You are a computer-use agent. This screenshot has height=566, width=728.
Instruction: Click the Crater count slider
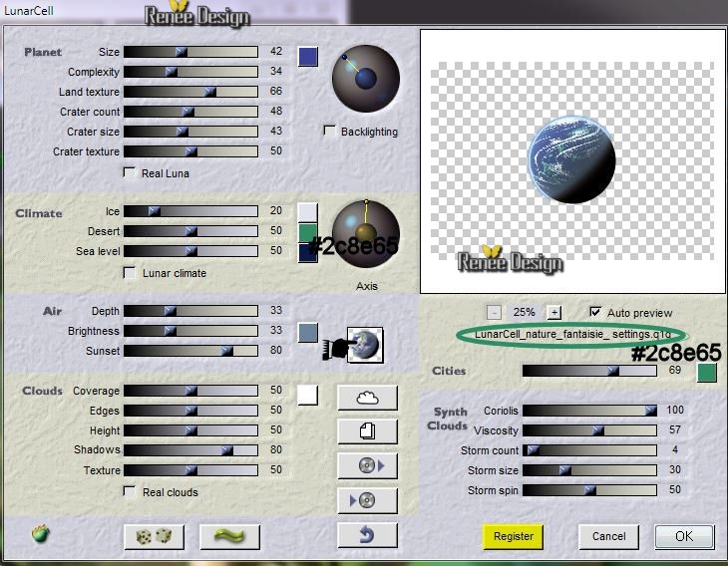point(190,112)
